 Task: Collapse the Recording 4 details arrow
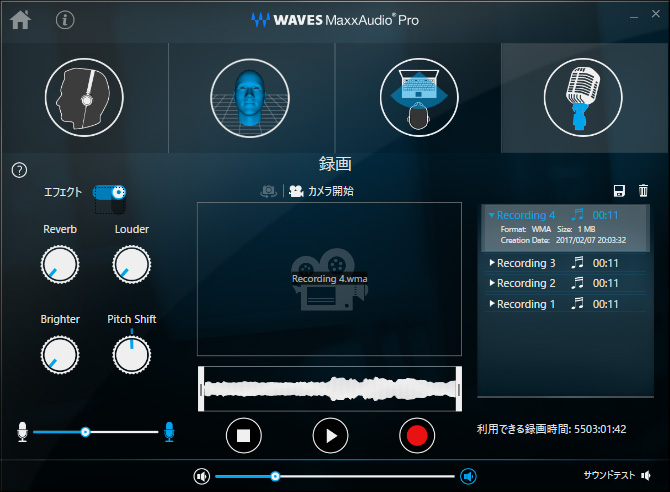(491, 215)
